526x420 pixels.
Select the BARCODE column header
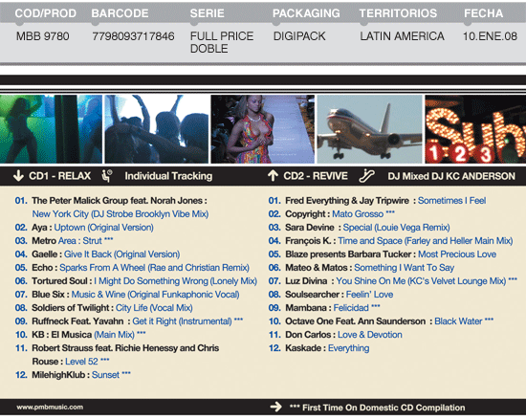pyautogui.click(x=120, y=13)
